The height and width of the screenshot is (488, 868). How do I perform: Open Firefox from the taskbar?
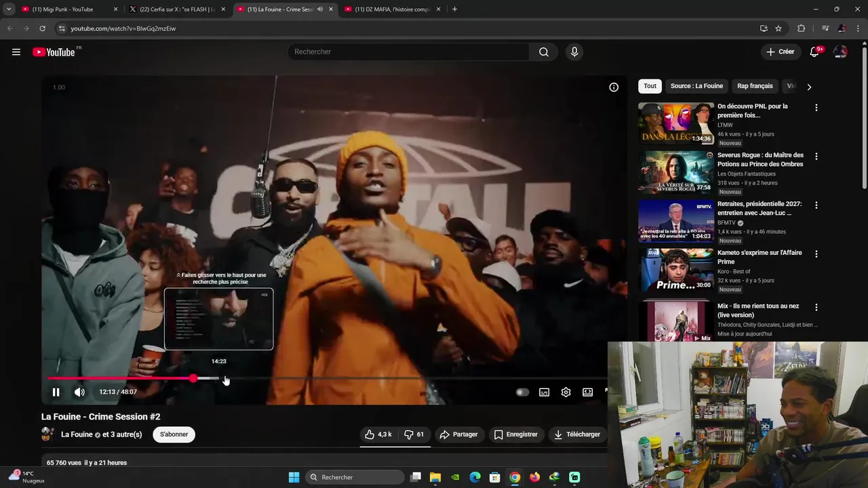tap(534, 477)
